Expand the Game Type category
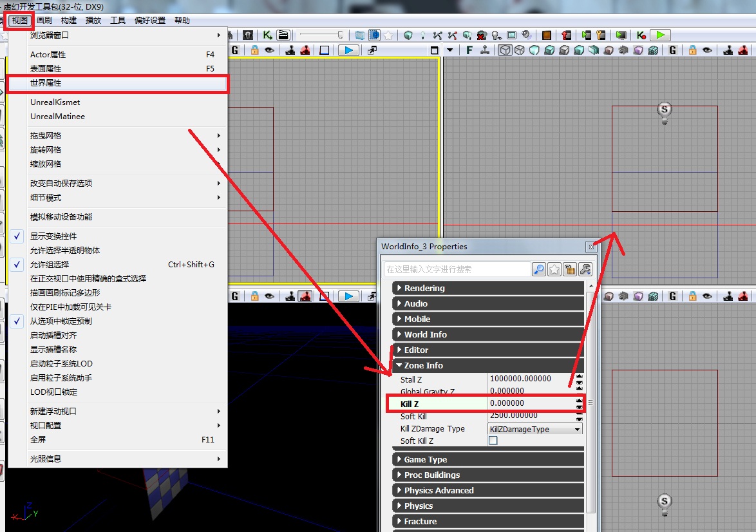The width and height of the screenshot is (756, 532). [425, 459]
